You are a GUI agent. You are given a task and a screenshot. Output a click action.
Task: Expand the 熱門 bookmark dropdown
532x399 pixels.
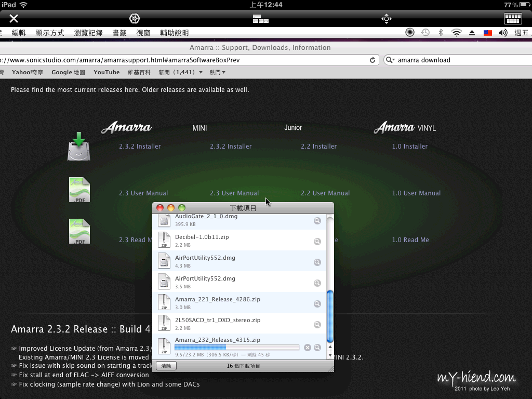point(218,72)
